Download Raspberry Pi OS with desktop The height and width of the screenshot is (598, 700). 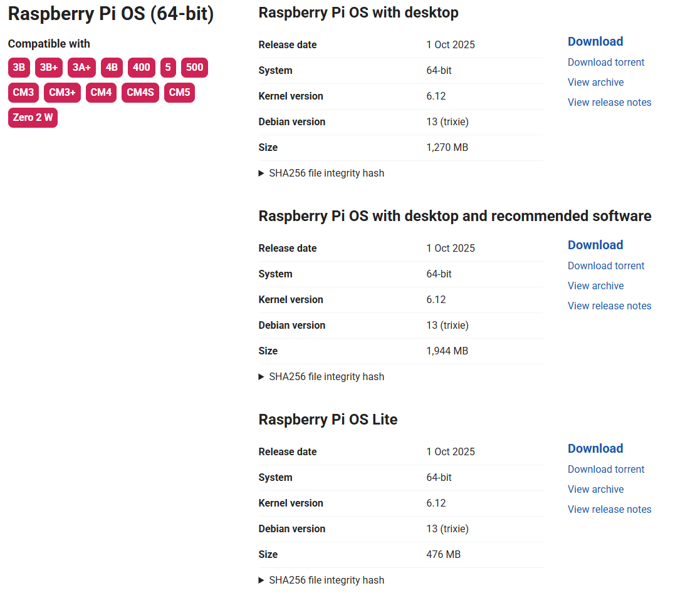(595, 41)
